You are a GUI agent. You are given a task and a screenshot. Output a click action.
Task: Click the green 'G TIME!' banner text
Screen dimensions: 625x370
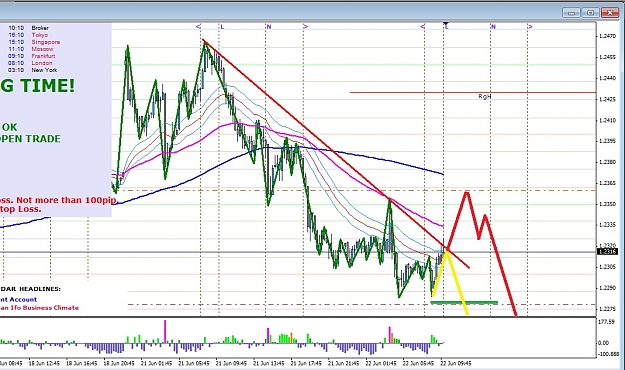click(37, 86)
